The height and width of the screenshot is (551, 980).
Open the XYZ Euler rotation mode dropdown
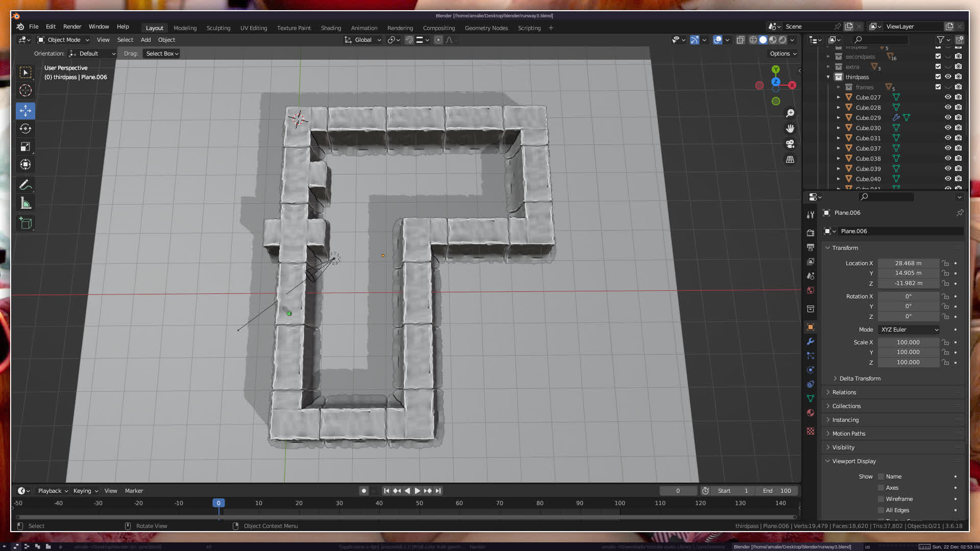909,330
